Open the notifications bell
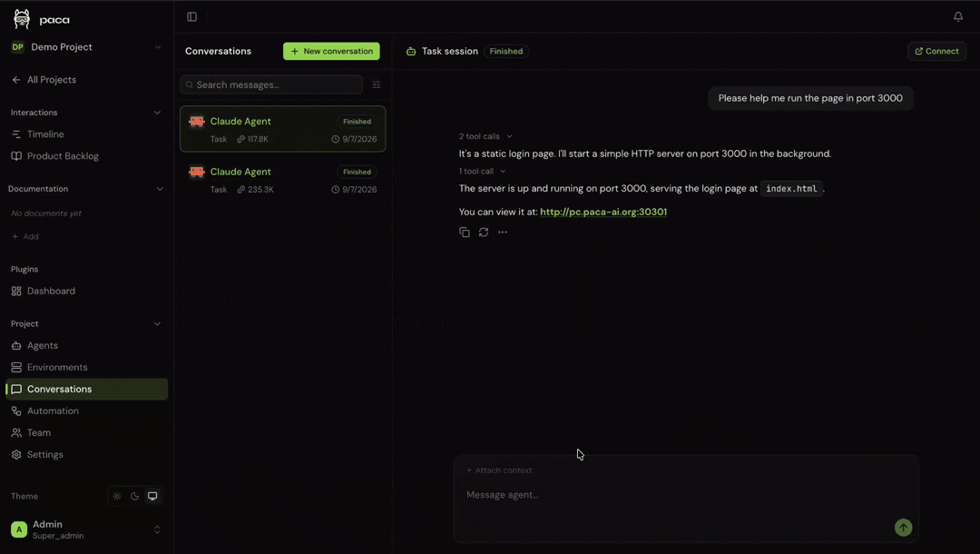This screenshot has height=554, width=980. pyautogui.click(x=958, y=17)
